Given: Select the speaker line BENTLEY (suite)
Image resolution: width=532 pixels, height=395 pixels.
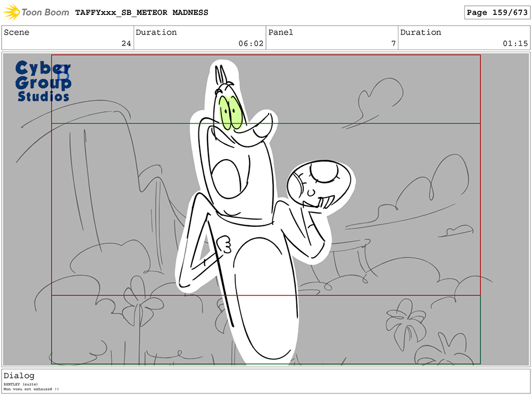Looking at the screenshot, I should (21, 384).
